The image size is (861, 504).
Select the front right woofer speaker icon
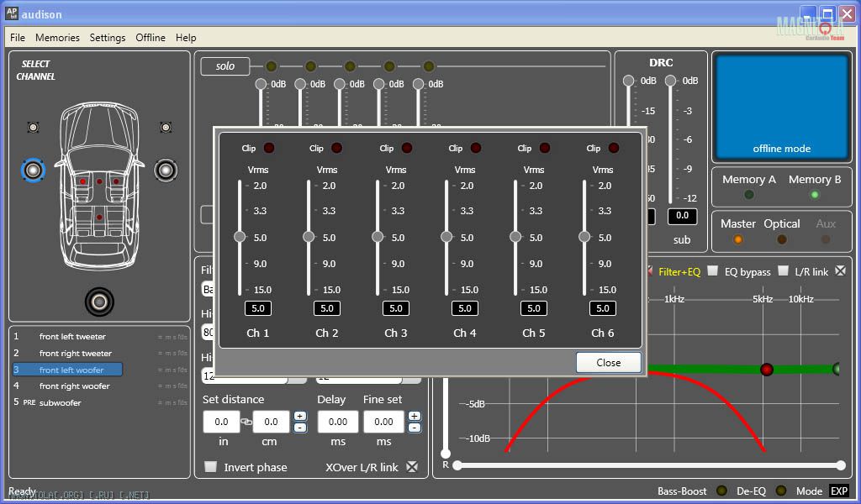click(166, 170)
